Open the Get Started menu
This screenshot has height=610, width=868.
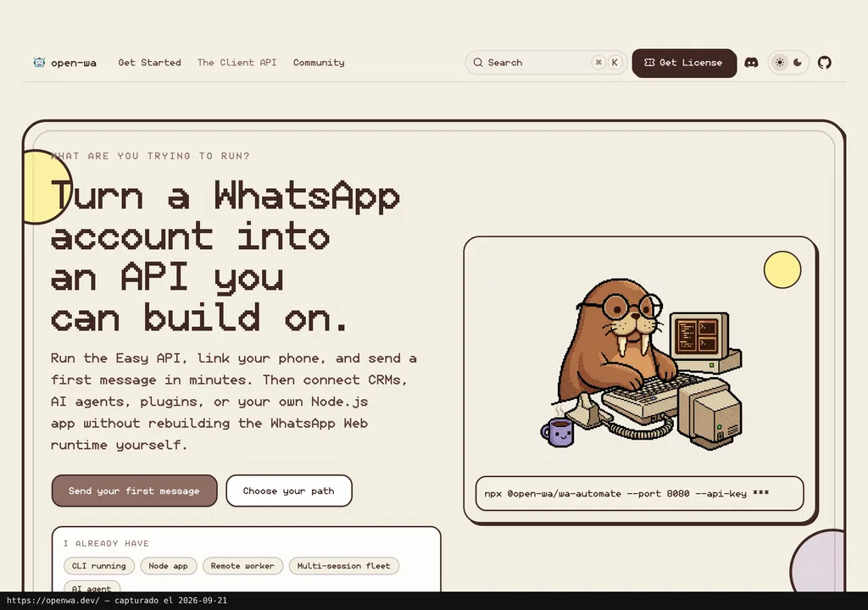tap(149, 63)
